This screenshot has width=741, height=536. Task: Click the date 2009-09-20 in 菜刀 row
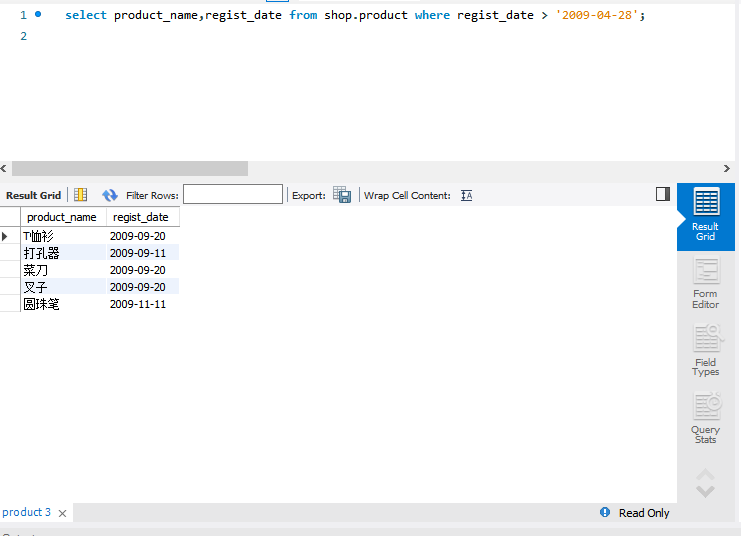point(143,270)
